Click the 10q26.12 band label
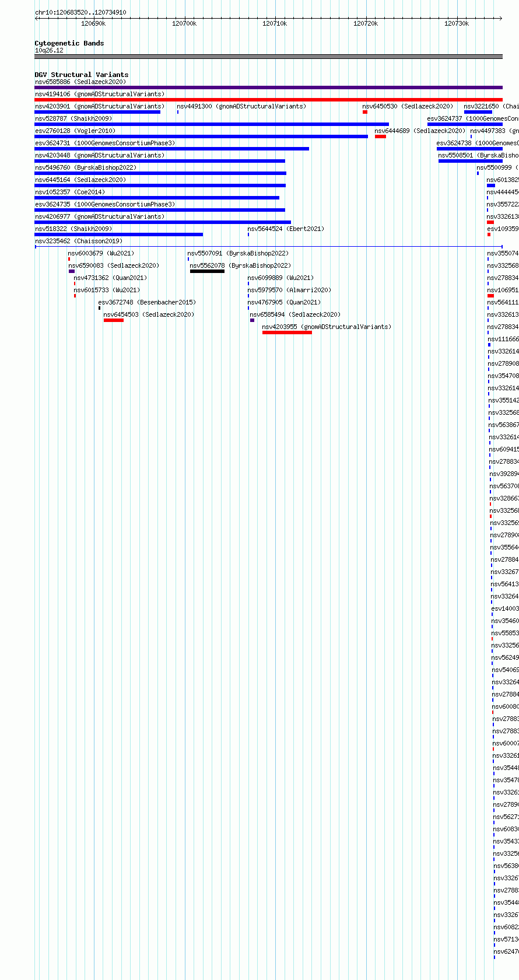Image resolution: width=519 pixels, height=980 pixels. point(49,50)
